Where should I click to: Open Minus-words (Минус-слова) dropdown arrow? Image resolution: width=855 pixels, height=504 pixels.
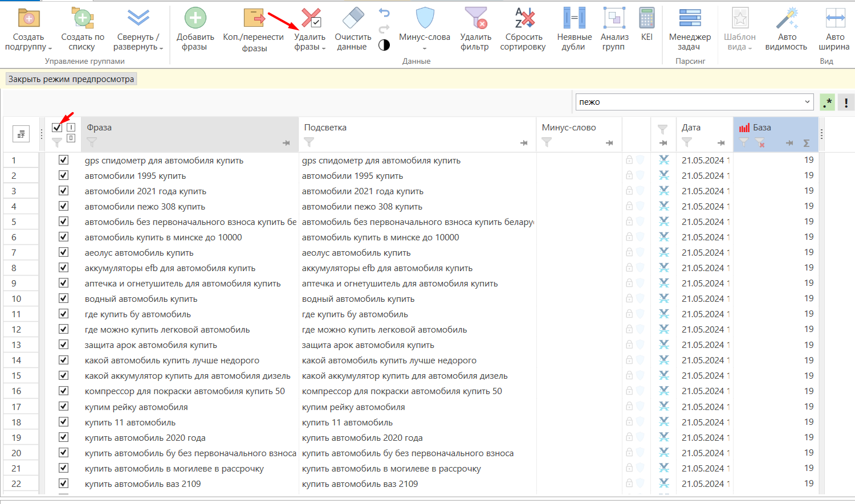click(425, 48)
